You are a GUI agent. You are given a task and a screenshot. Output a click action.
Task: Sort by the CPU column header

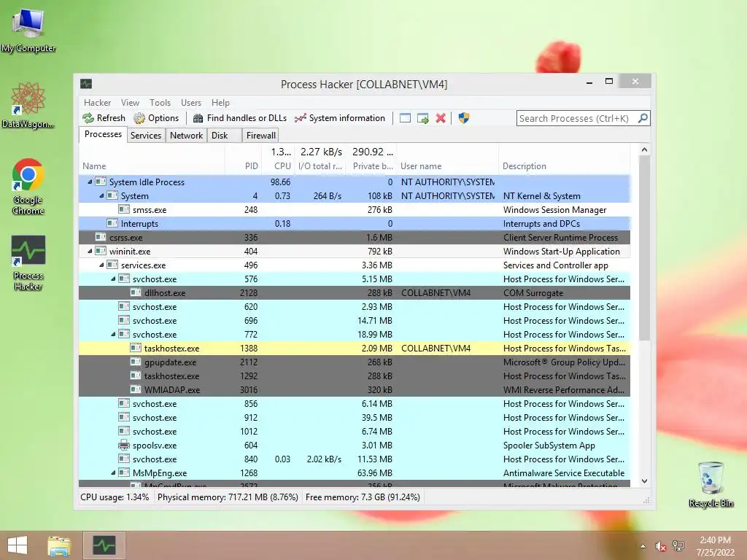pyautogui.click(x=278, y=160)
